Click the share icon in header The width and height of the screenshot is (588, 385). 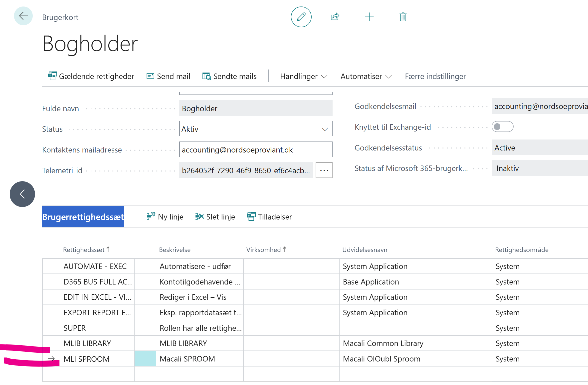pyautogui.click(x=335, y=17)
